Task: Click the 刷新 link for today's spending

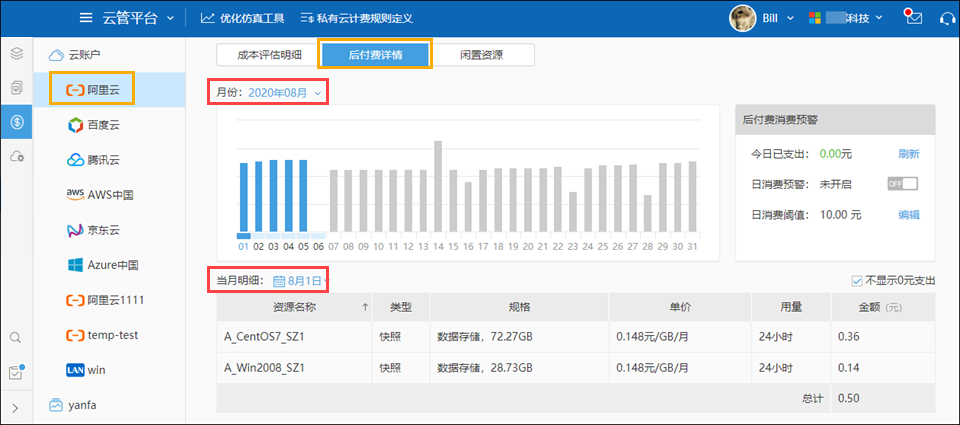Action: coord(908,154)
